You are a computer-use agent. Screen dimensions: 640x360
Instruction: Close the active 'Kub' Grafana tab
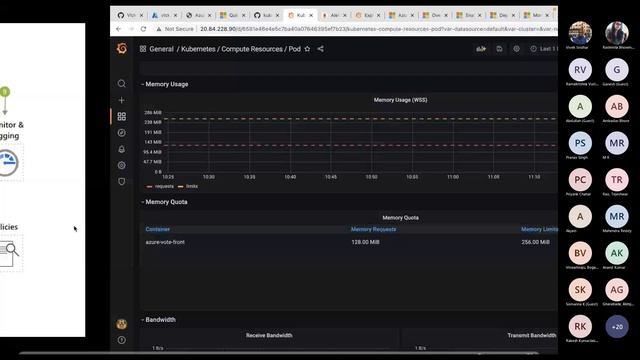(311, 15)
